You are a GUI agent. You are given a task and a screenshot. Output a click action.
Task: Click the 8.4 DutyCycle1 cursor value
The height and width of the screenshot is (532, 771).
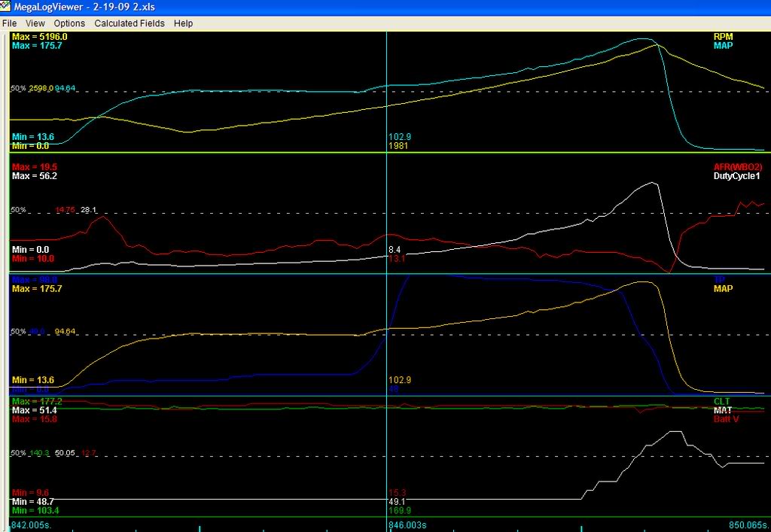coord(395,249)
